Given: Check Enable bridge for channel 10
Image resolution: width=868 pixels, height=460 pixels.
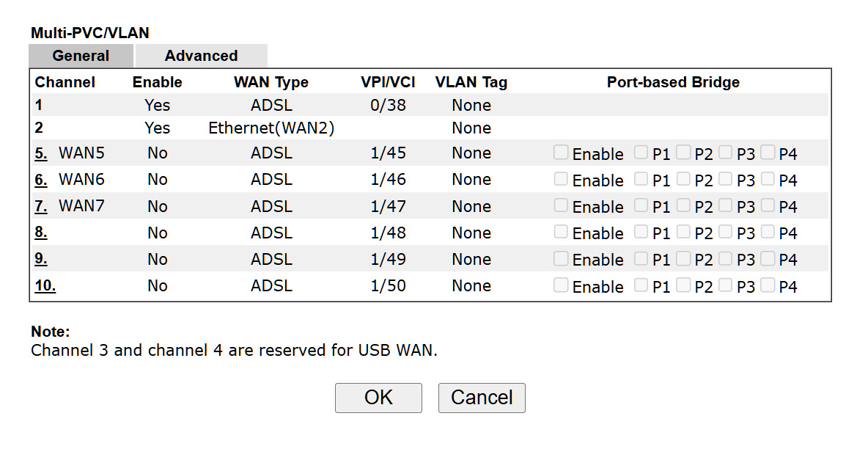Looking at the screenshot, I should coord(561,285).
